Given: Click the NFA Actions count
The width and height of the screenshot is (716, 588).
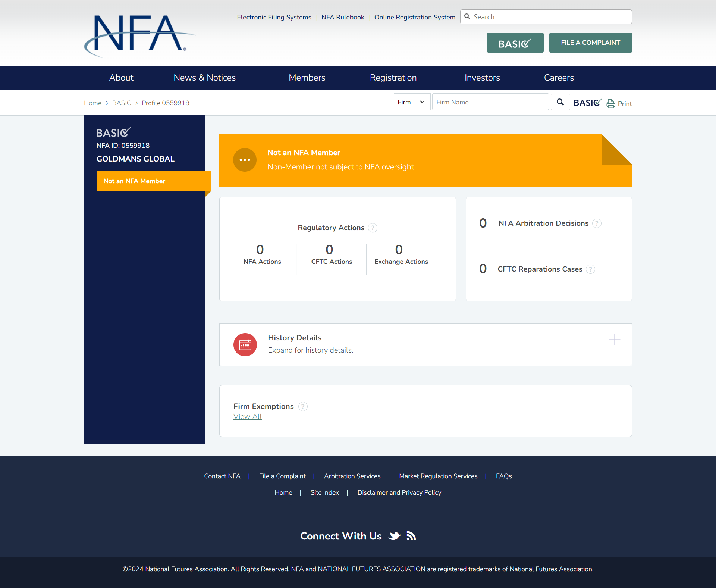Looking at the screenshot, I should pos(260,249).
